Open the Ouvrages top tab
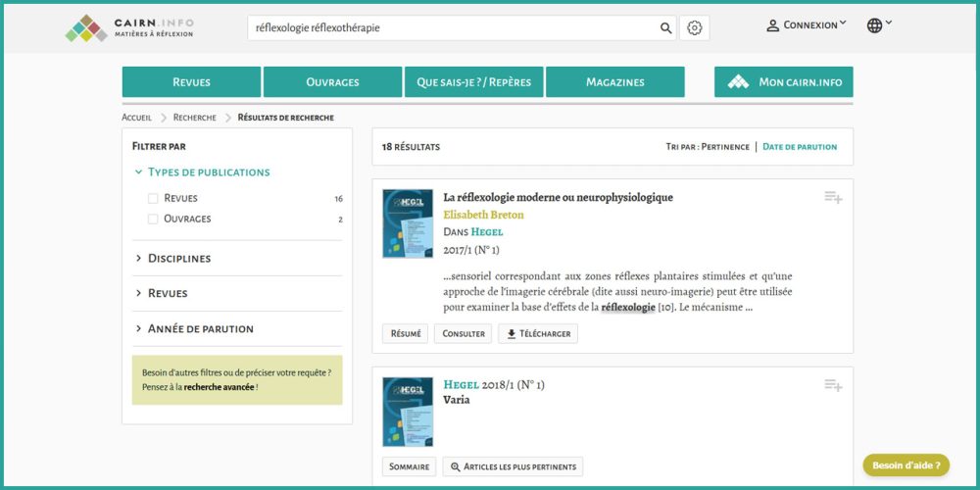This screenshot has height=490, width=980. tap(332, 82)
